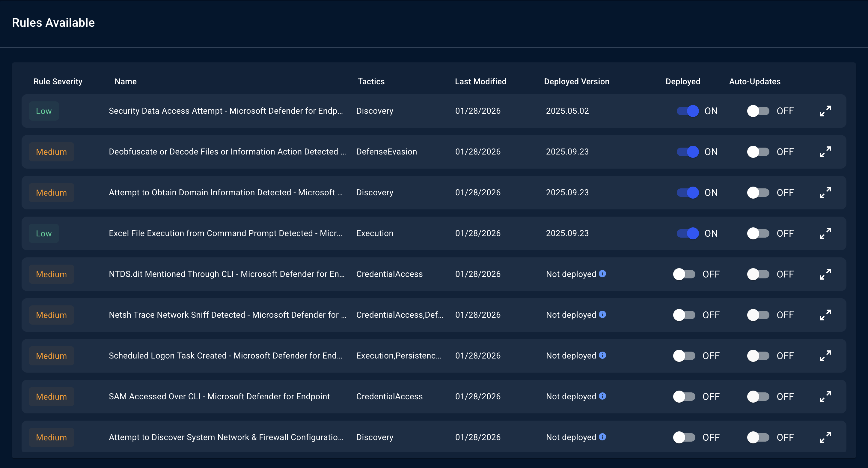Click Medium severity badge on Netsh Trace row

coord(51,315)
